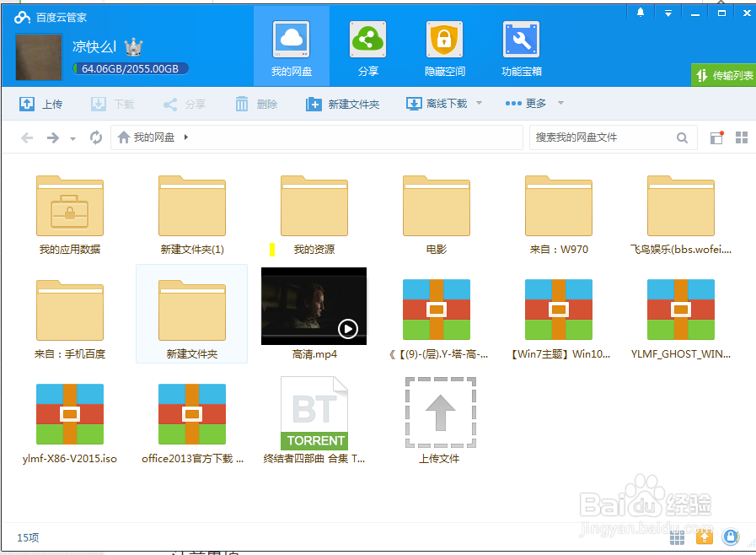Expand the 离线下载 dropdown arrow
The image size is (756, 555).
click(x=479, y=103)
